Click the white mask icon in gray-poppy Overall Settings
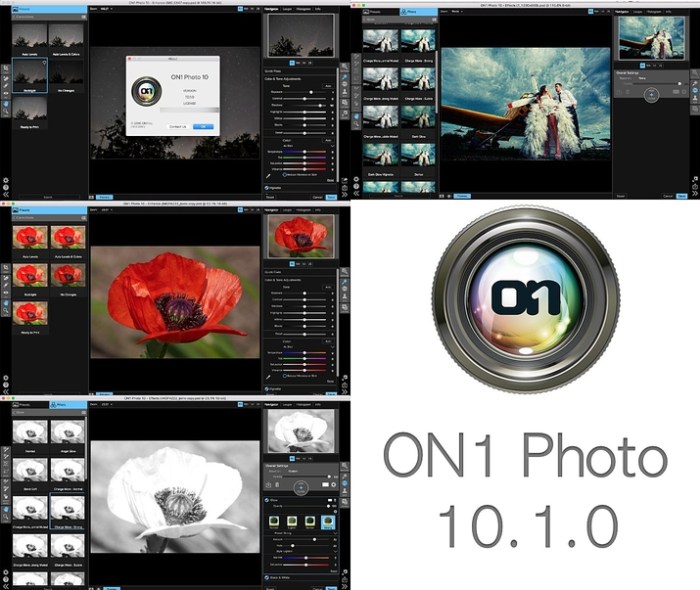This screenshot has height=590, width=700. 325,485
